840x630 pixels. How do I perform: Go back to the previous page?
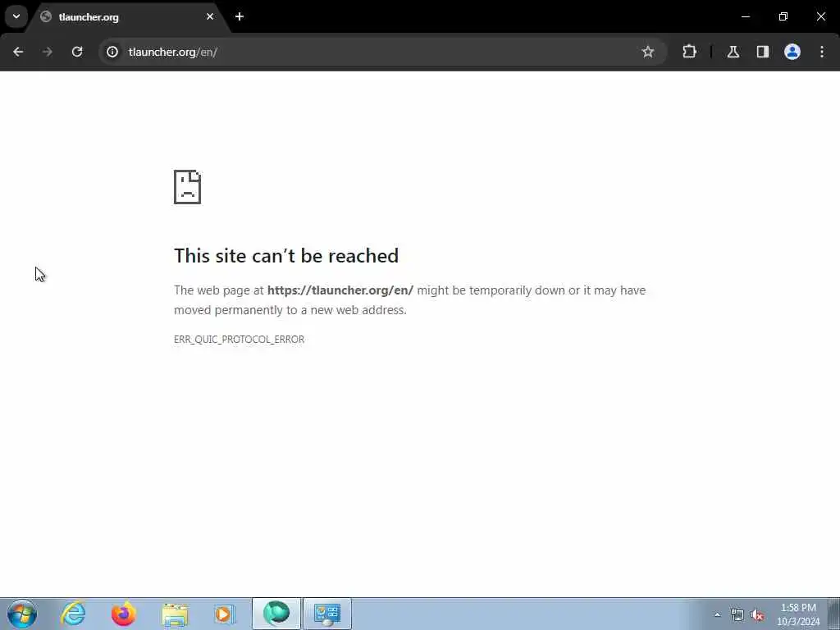[x=18, y=52]
